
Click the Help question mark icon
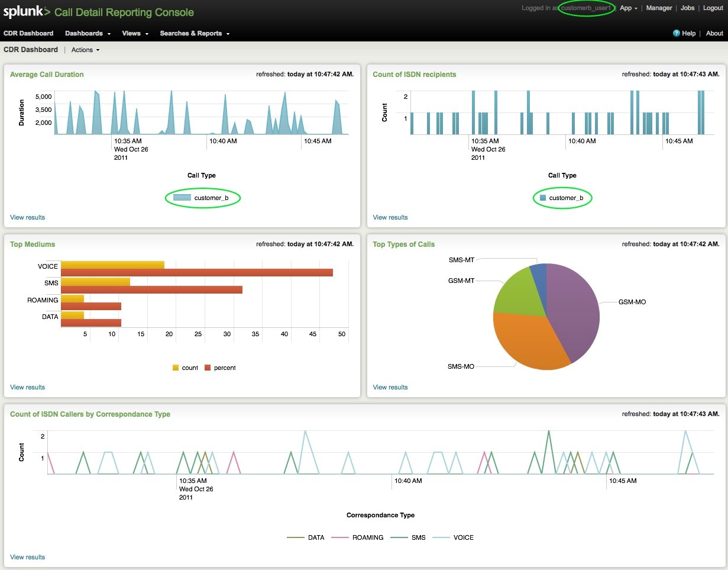coord(677,34)
